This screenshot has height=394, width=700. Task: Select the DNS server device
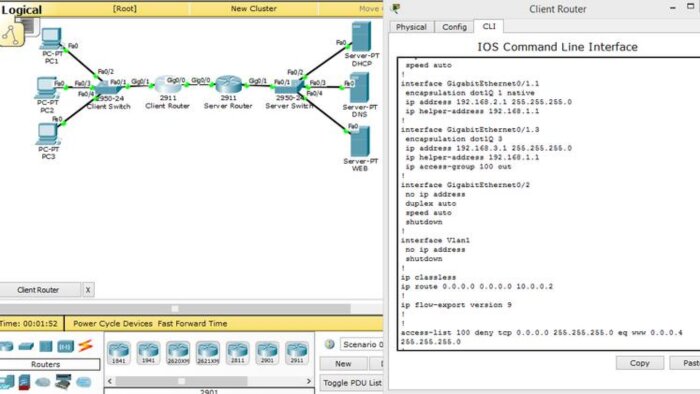(x=359, y=88)
